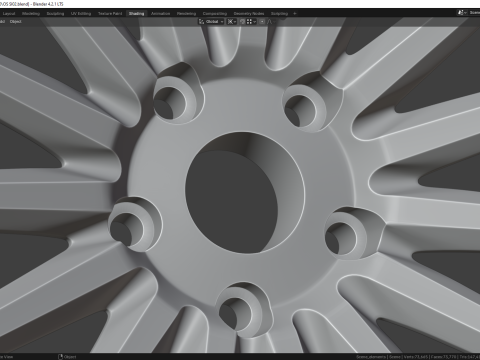Open the Object menu in viewport header
This screenshot has height=360, width=480.
coord(15,22)
